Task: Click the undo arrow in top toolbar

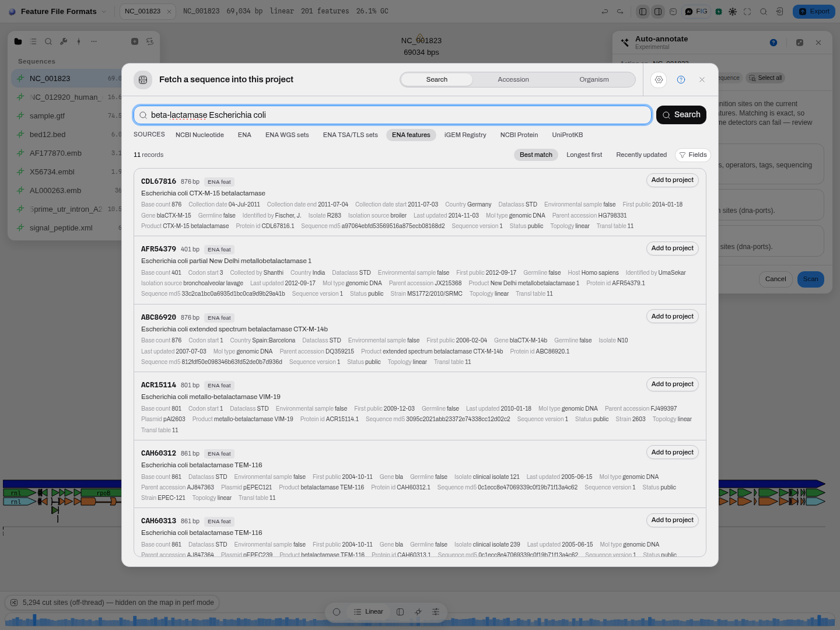Action: 605,11
